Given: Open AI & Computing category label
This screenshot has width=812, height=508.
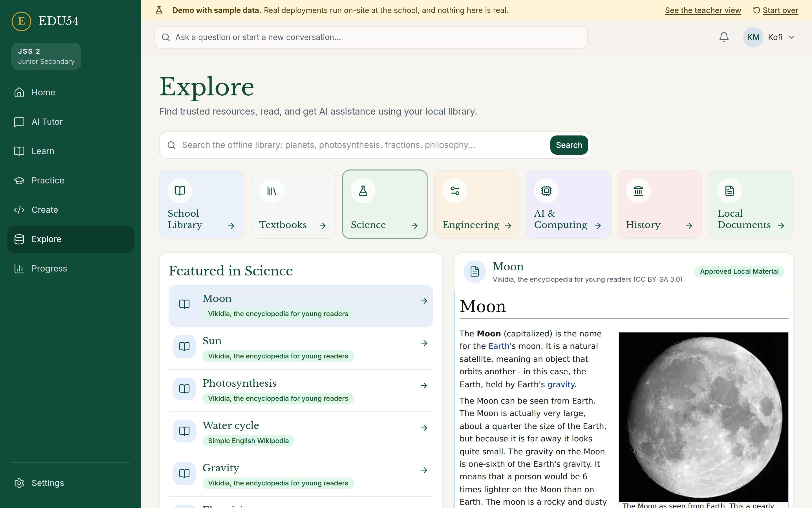Looking at the screenshot, I should [x=560, y=219].
